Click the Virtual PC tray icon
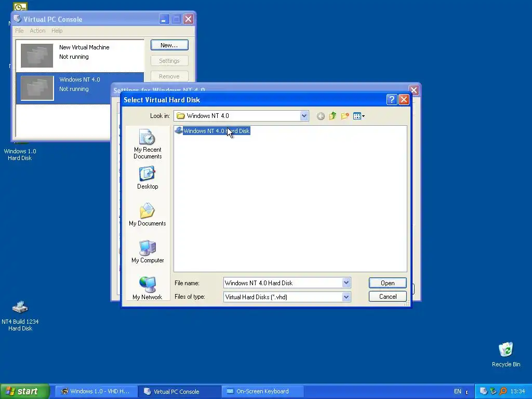532x399 pixels. 484,391
